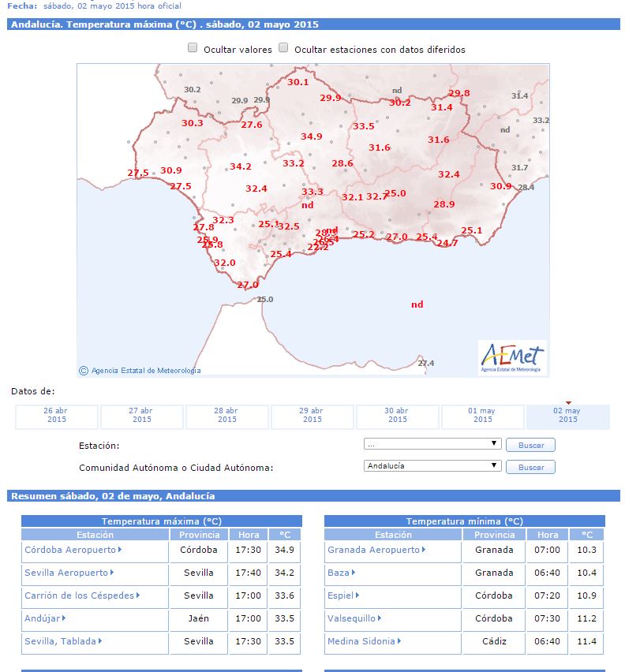Screen dimensions: 625x672
Task: Select the 27 abr 2015 date tab
Action: pyautogui.click(x=141, y=416)
